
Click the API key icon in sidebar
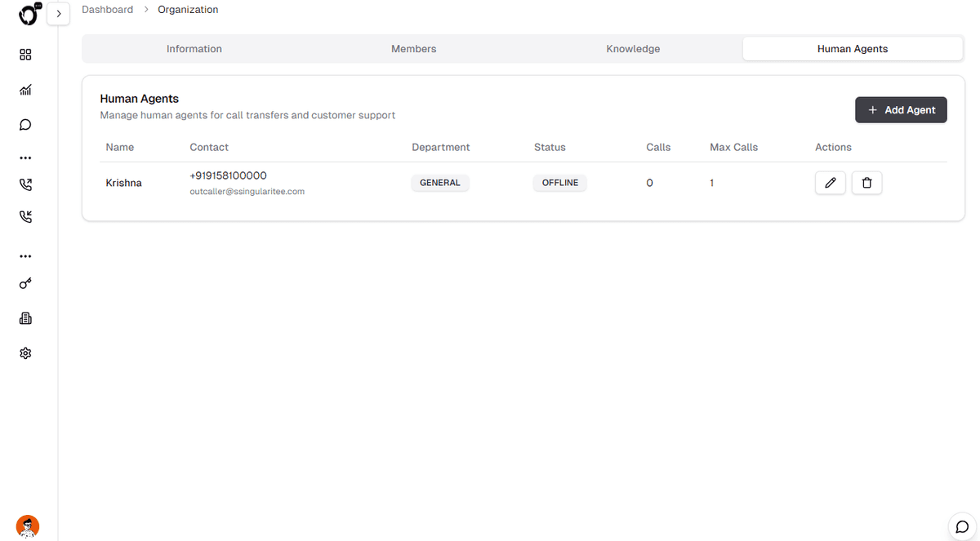click(x=25, y=284)
